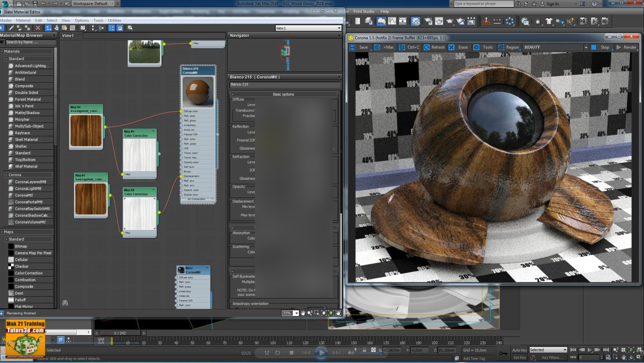Click Copy to clipboard Ctrl+C button

point(409,47)
